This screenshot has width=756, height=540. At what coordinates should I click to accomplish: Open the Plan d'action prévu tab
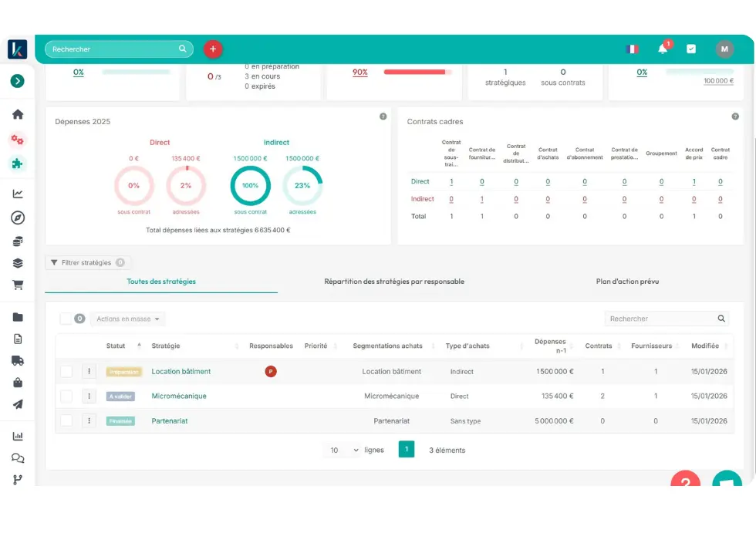627,282
